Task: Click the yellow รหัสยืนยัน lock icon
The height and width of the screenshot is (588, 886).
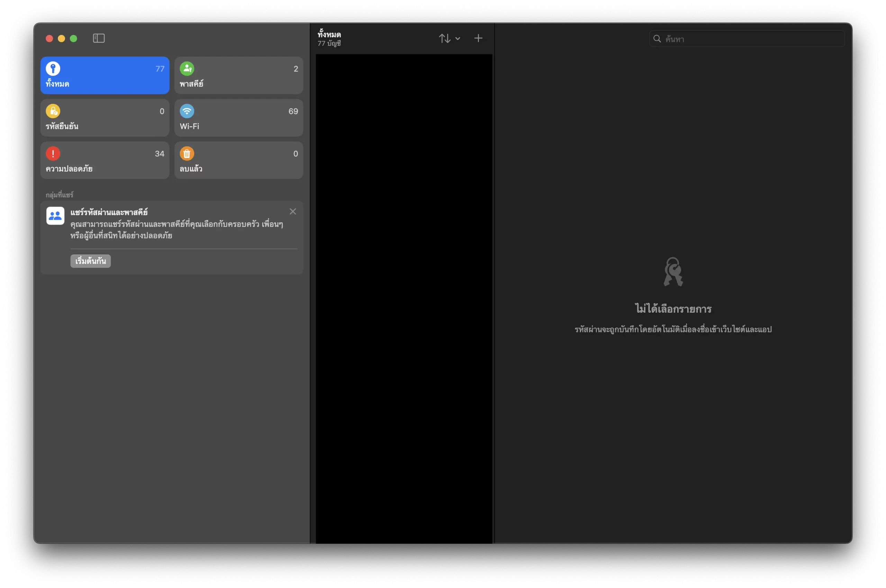Action: 53,111
